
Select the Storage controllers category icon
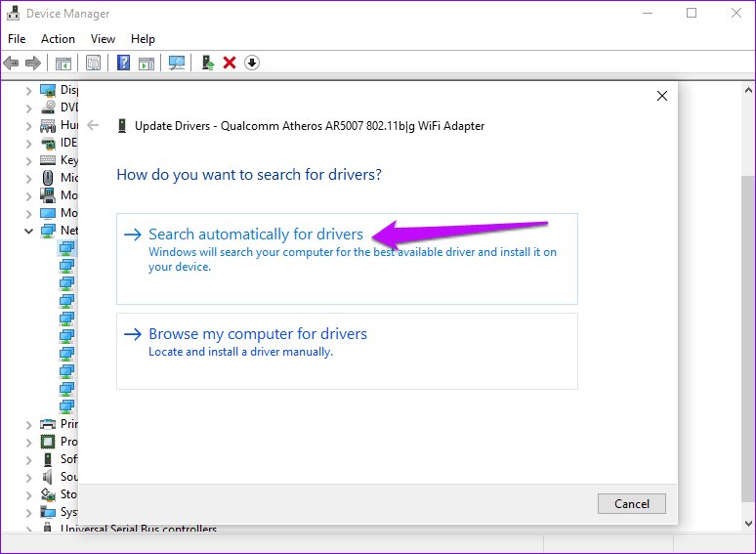(x=48, y=494)
